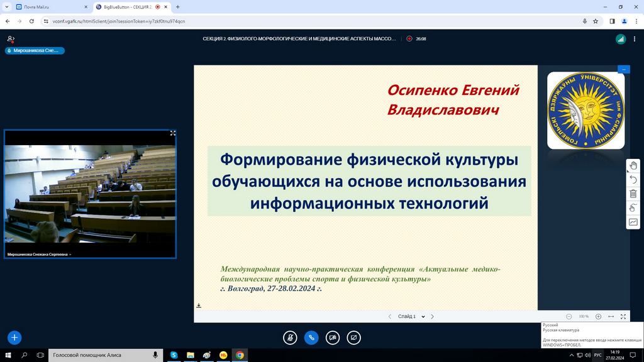The height and width of the screenshot is (362, 644).
Task: Open Skype from the Windows taskbar
Action: pos(174,355)
